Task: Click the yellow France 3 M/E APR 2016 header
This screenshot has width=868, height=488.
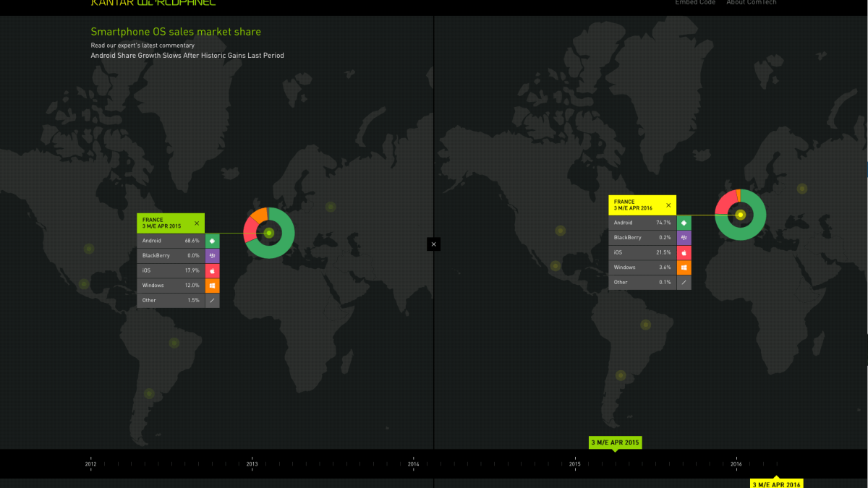Action: [x=642, y=205]
